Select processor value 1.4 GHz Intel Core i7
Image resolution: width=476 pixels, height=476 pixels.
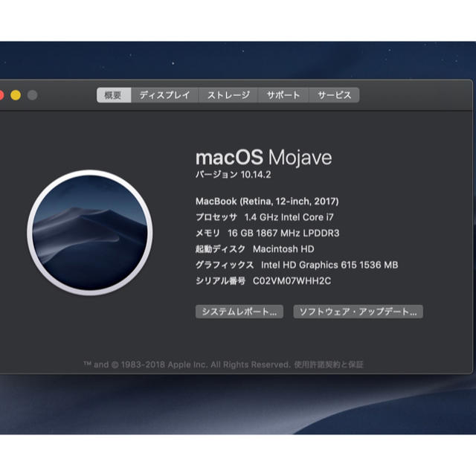point(289,217)
